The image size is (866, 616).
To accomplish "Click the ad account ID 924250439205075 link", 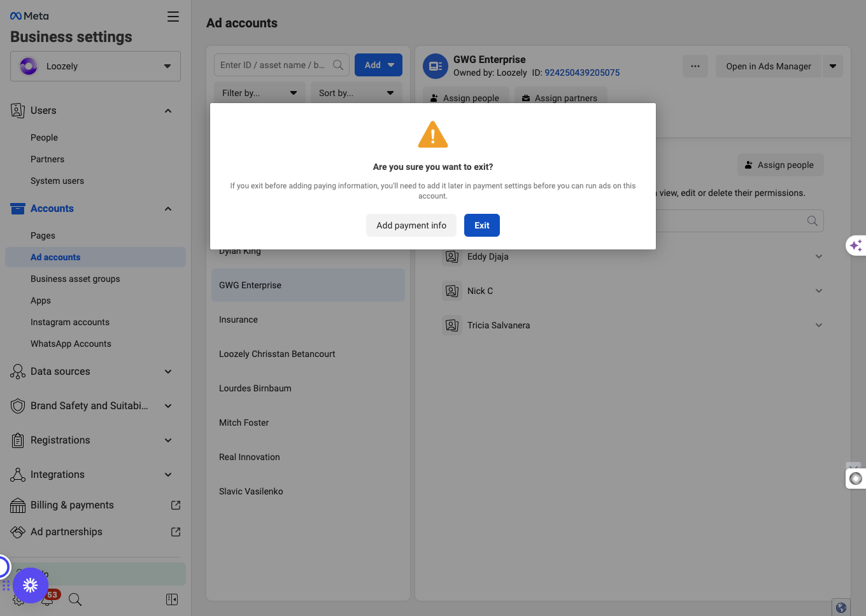I will pyautogui.click(x=582, y=73).
